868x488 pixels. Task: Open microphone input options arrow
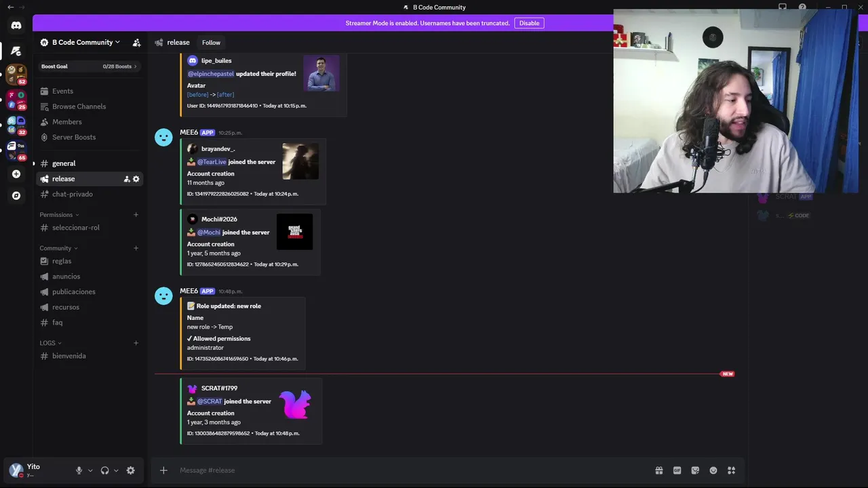tap(90, 470)
